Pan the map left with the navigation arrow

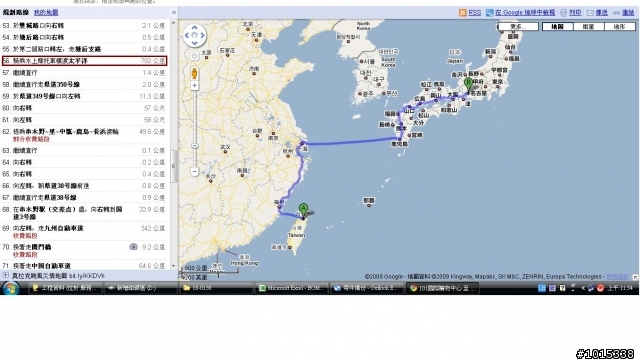pos(187,36)
